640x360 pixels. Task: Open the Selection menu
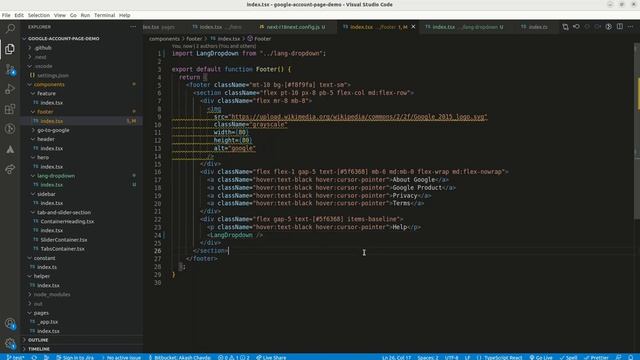[39, 15]
